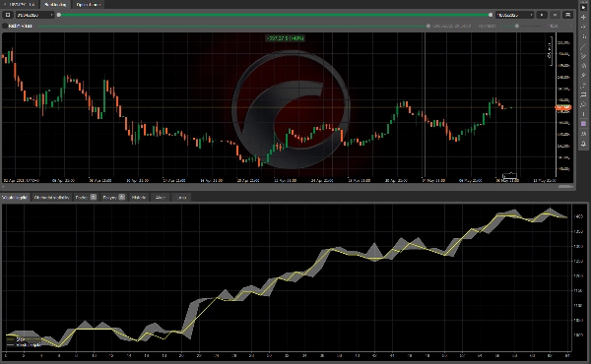Select the trend line drawing tool
This screenshot has width=591, height=364.
tap(583, 46)
